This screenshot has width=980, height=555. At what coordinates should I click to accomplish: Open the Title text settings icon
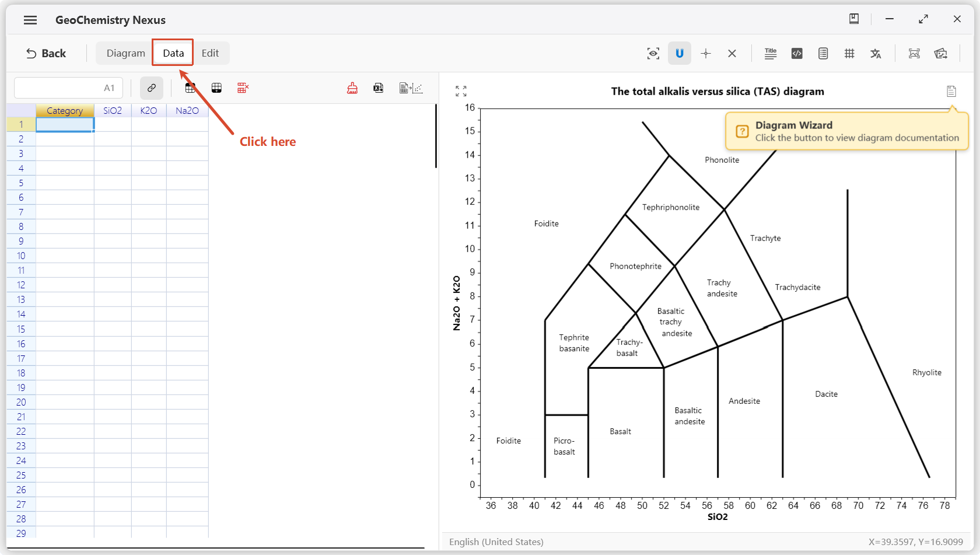point(771,54)
